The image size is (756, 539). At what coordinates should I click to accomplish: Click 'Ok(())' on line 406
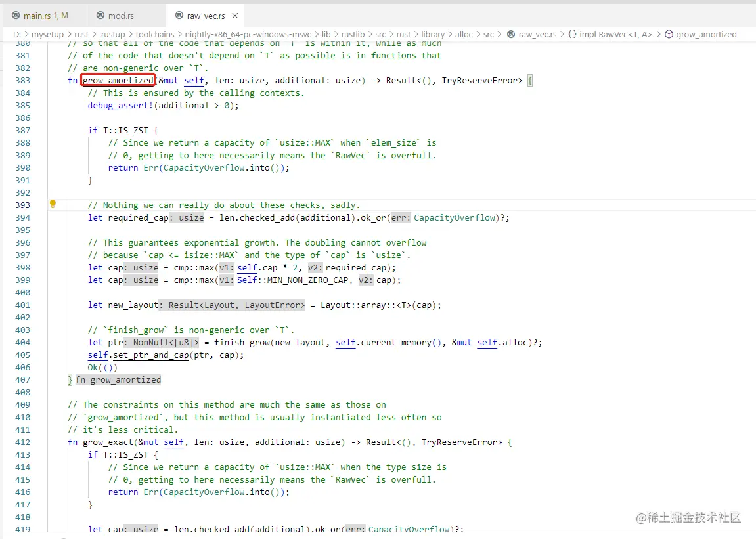pos(102,368)
